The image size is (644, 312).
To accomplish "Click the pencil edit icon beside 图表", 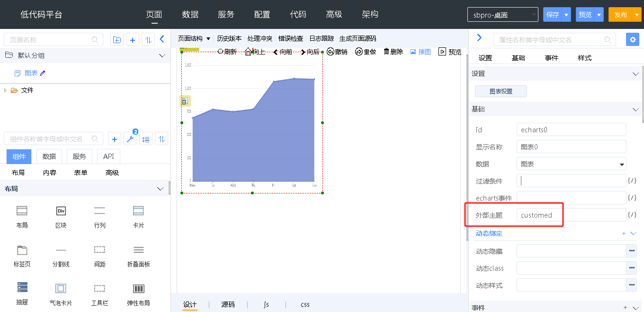I will pyautogui.click(x=43, y=73).
